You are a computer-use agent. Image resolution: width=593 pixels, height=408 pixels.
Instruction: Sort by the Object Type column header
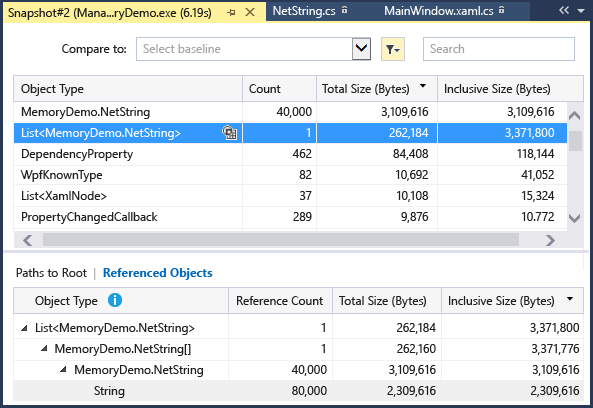point(128,89)
